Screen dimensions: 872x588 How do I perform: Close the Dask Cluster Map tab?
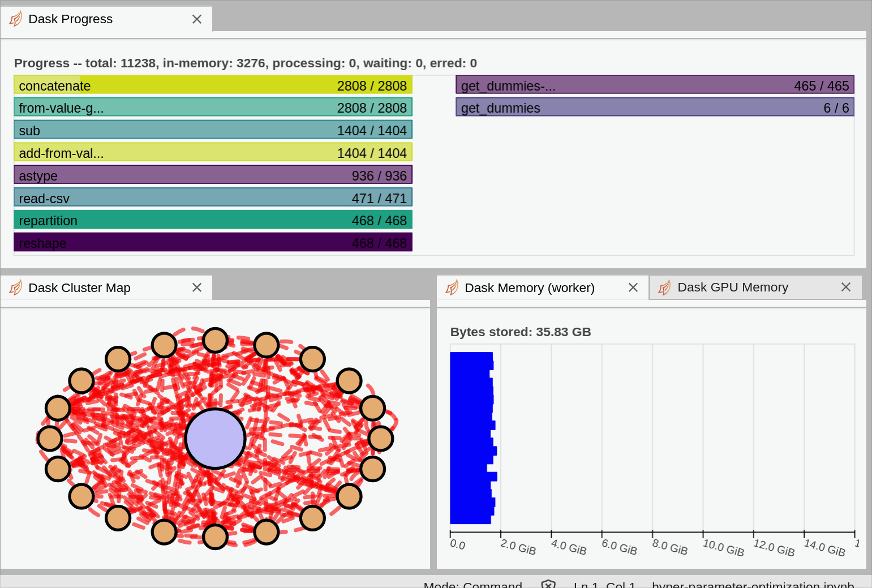click(197, 287)
